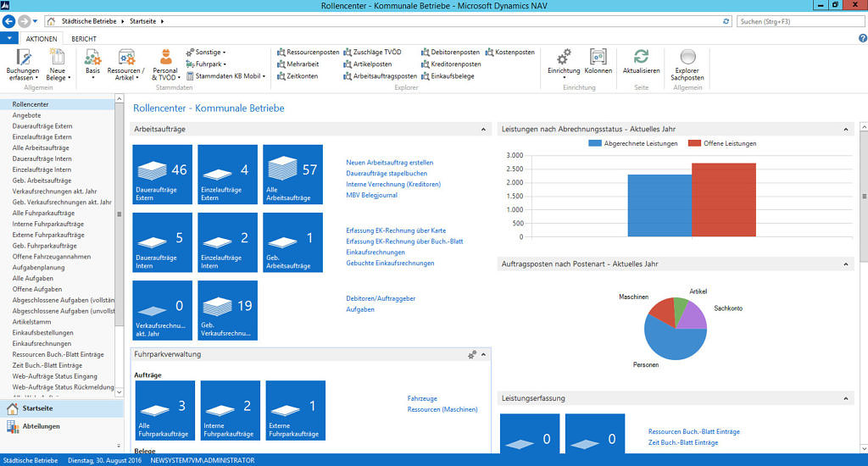The height and width of the screenshot is (466, 868).
Task: Collapse Auftragsposten nach Postenart section
Action: [x=846, y=264]
